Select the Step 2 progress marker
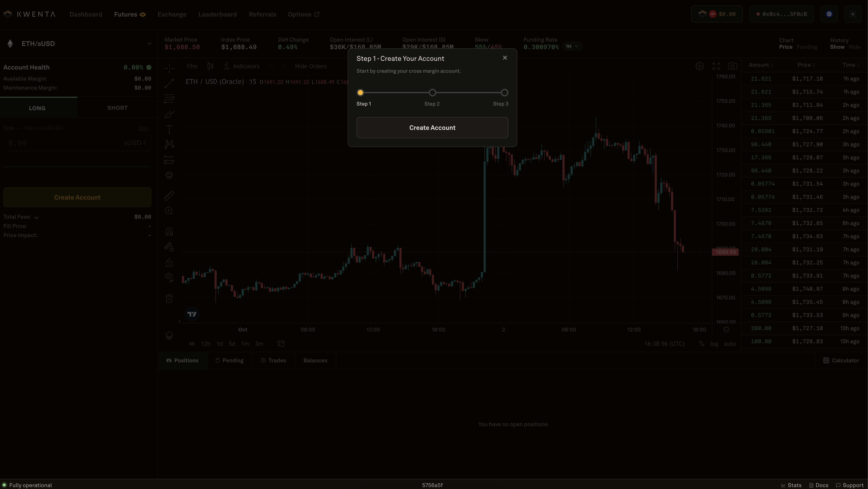Viewport: 868px width, 489px height. pos(432,93)
